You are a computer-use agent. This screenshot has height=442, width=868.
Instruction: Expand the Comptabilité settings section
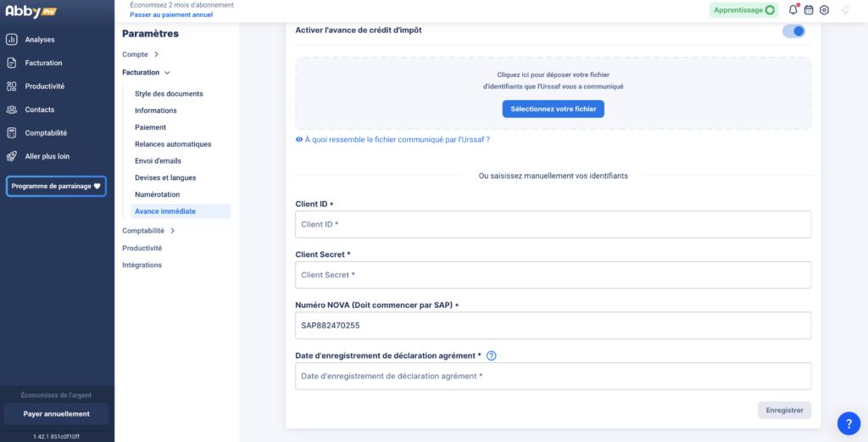point(148,230)
